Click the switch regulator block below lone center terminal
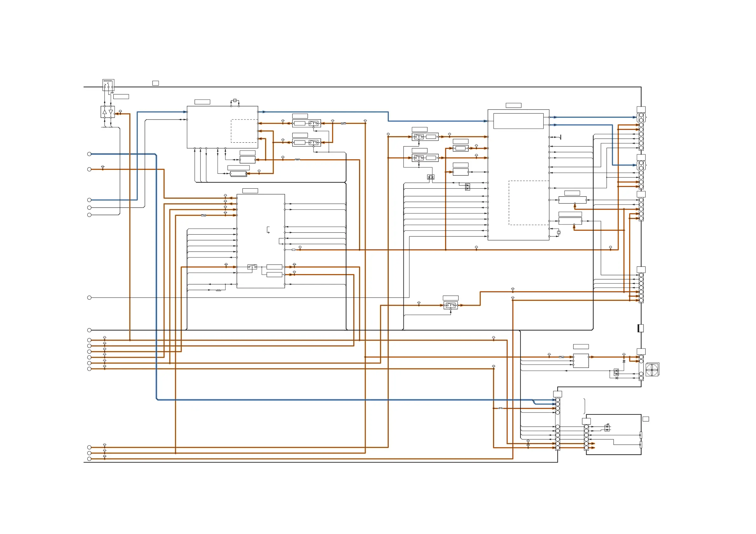This screenshot has height=534, width=756. [450, 305]
